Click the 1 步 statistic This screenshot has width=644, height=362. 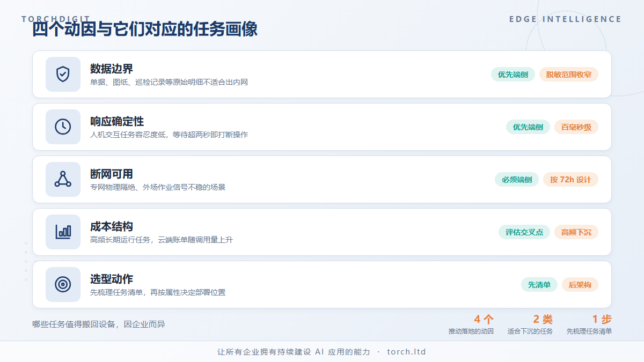[x=602, y=320]
